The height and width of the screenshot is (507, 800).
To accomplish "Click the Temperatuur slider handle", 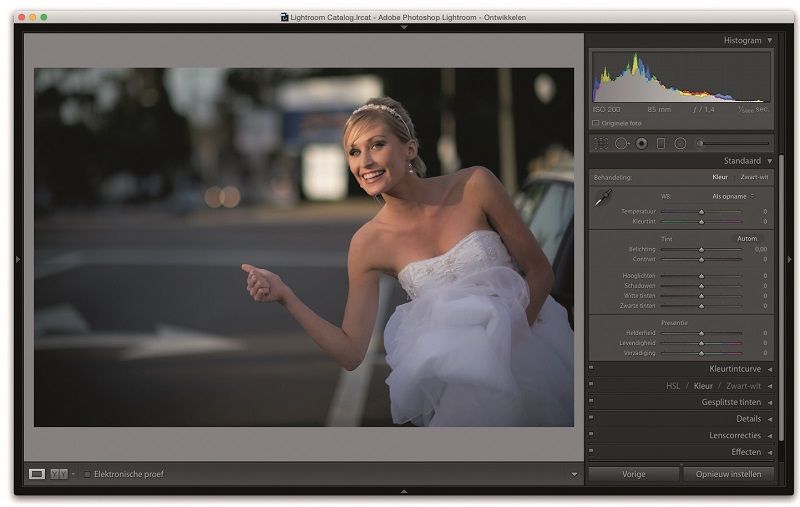I will pos(701,212).
